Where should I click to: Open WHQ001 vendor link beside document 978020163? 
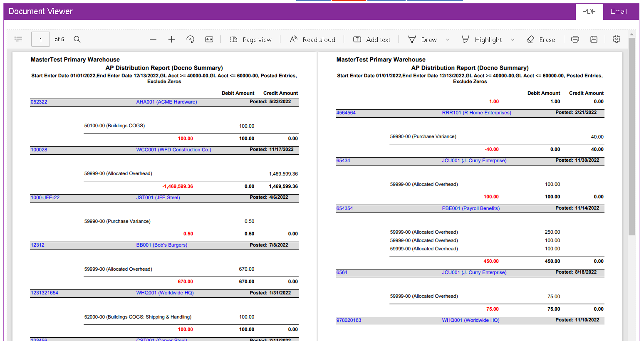tap(471, 320)
